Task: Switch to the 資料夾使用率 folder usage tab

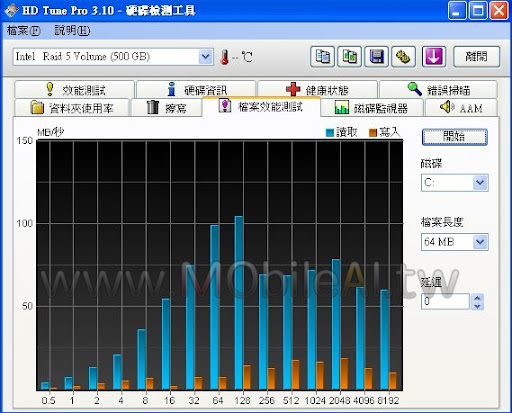Action: click(x=72, y=108)
